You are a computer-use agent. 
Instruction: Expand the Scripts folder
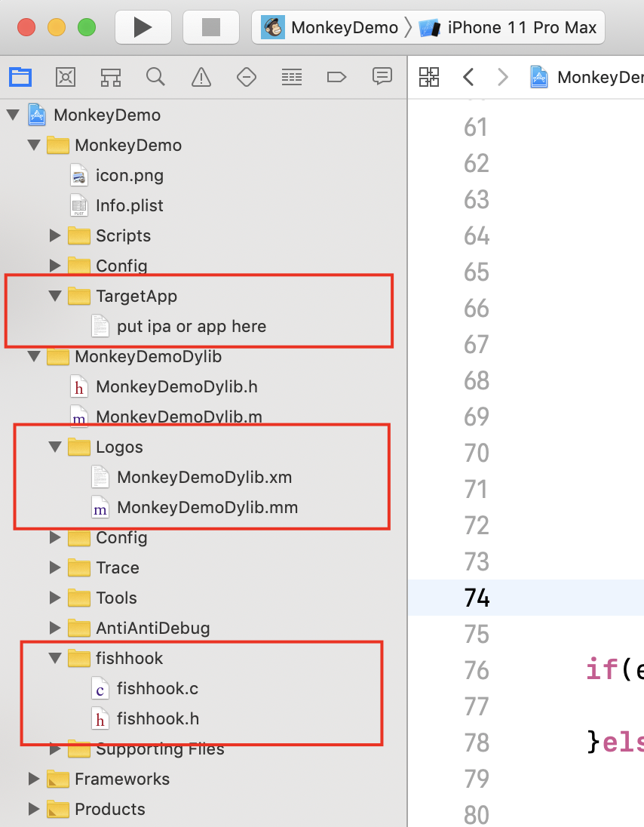55,235
